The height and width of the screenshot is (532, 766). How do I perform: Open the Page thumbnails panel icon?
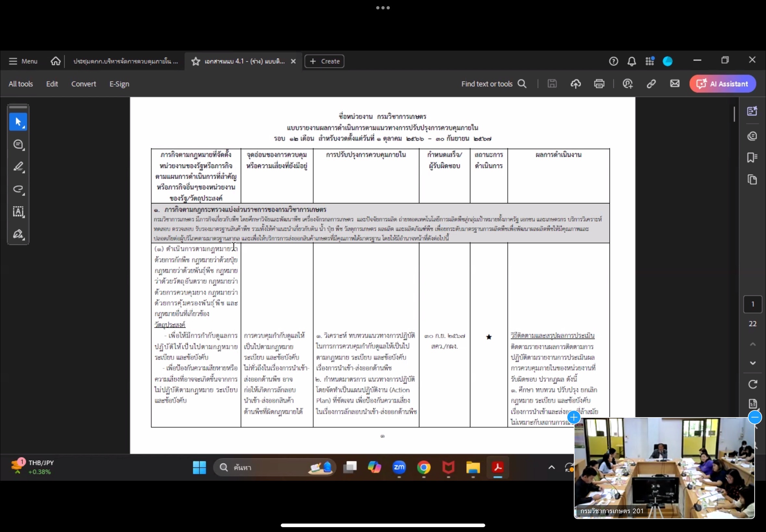752,180
